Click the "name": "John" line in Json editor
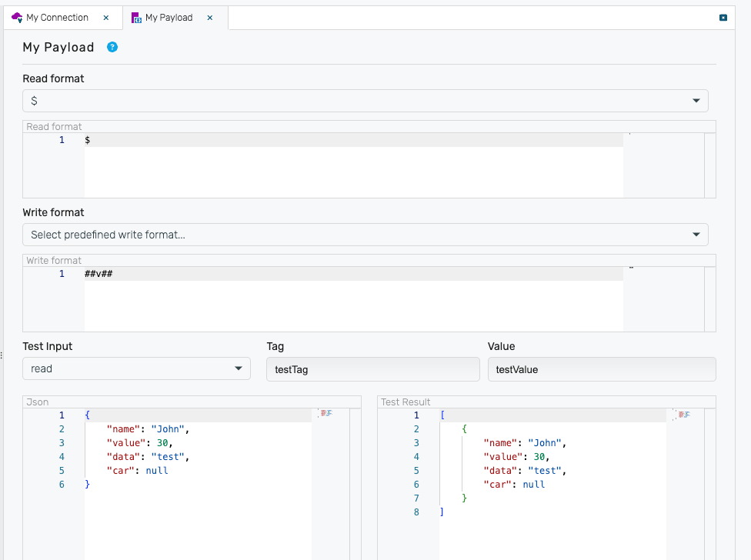The image size is (751, 560). (148, 429)
